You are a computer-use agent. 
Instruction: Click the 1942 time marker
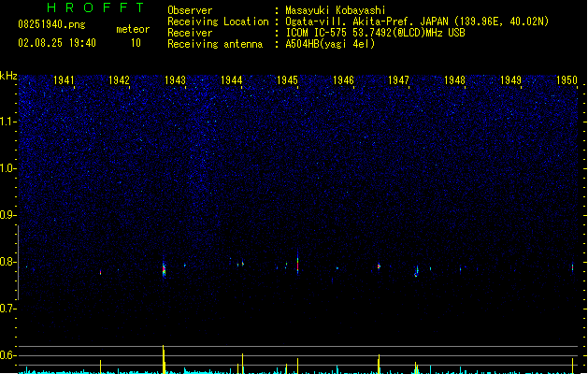(119, 80)
